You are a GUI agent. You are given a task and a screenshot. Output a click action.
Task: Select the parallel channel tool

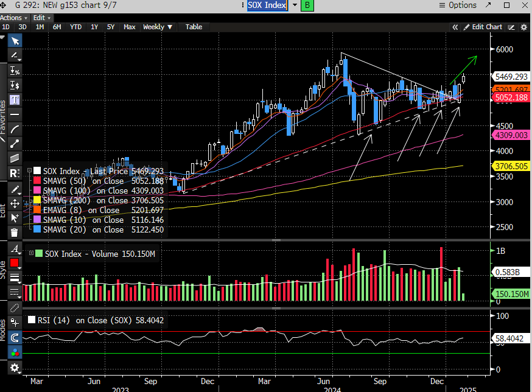(x=15, y=158)
